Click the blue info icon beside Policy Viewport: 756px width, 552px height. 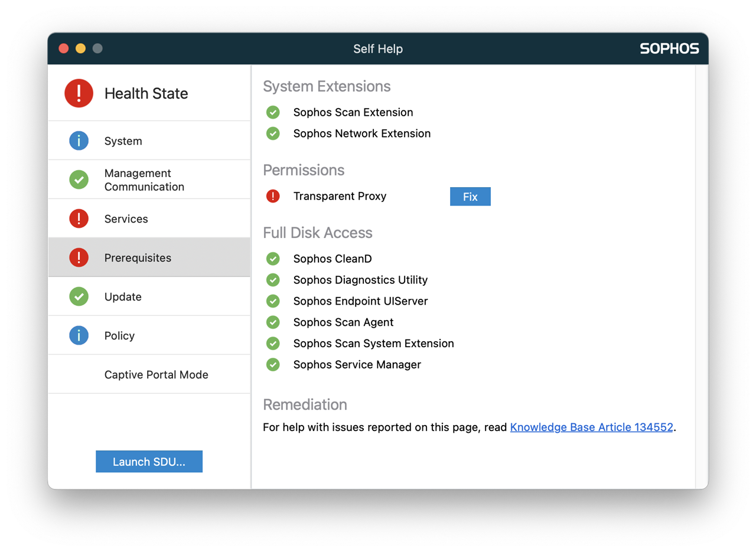click(x=79, y=335)
